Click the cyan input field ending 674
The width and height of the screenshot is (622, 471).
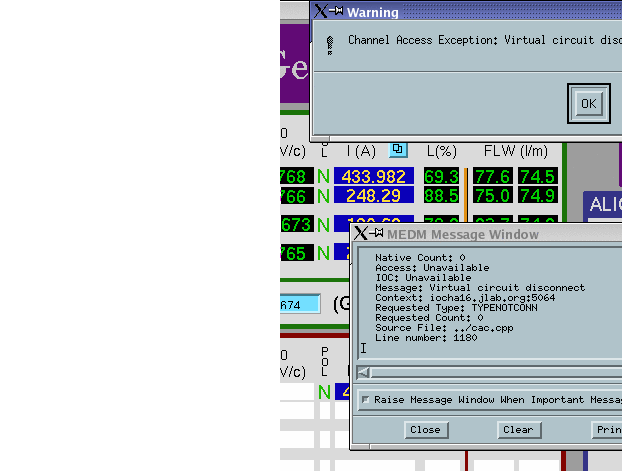click(x=300, y=304)
